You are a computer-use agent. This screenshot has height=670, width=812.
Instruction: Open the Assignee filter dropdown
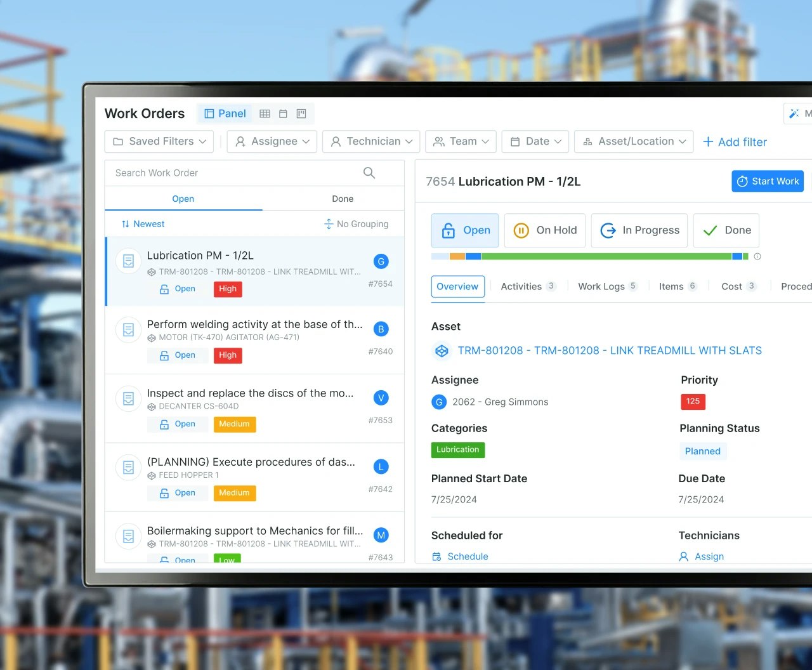272,141
